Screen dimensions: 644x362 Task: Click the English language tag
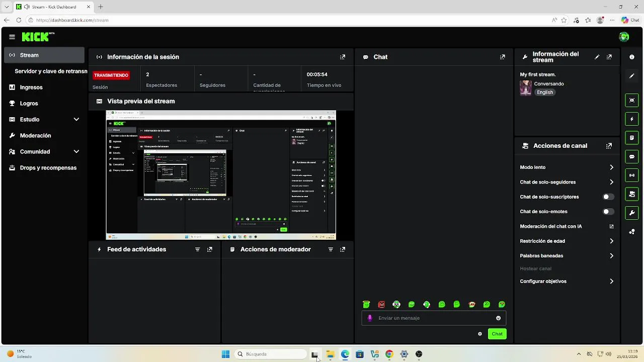tap(545, 93)
